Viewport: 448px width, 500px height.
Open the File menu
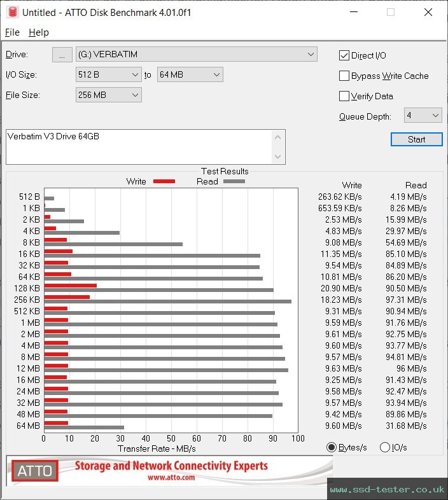pyautogui.click(x=12, y=32)
